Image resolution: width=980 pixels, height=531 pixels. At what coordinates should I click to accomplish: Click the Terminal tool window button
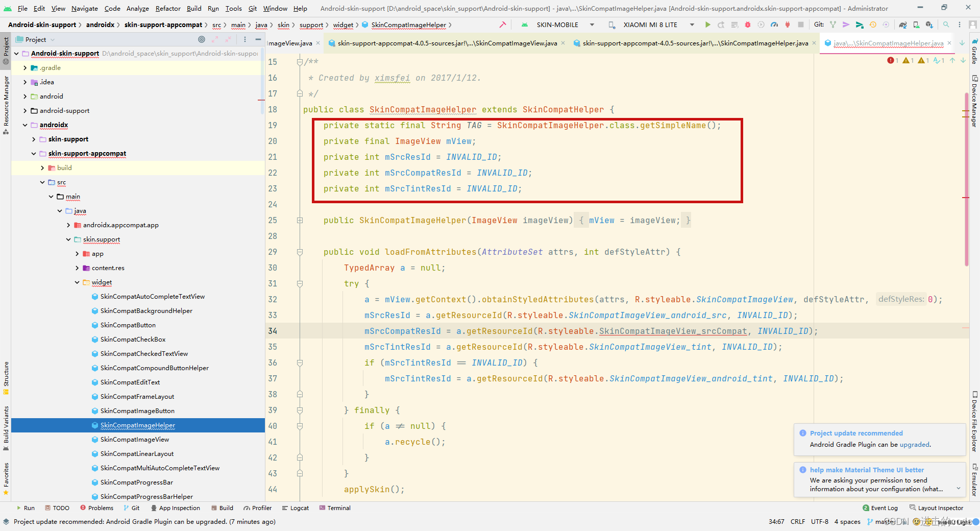click(335, 508)
